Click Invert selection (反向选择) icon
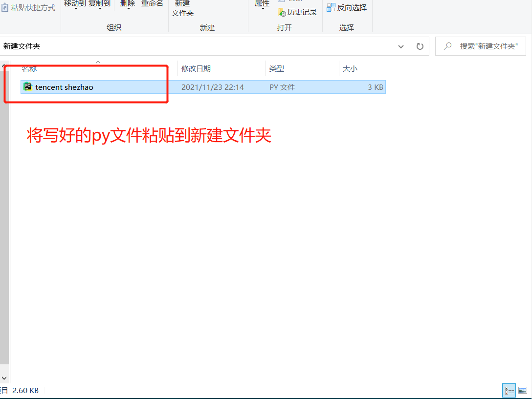Screen dimensions: 532x399 point(331,7)
